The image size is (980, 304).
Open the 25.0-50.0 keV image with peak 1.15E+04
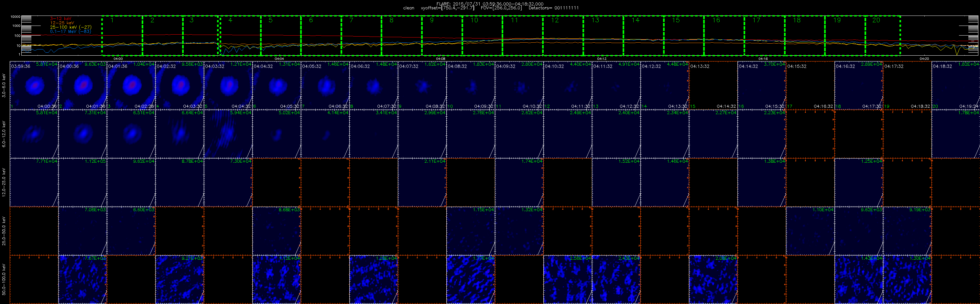[471, 231]
